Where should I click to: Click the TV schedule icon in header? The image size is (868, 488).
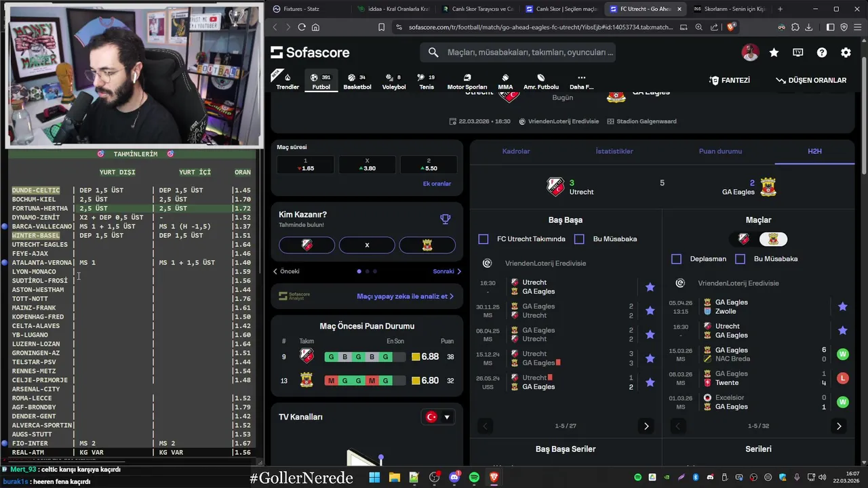pos(798,52)
